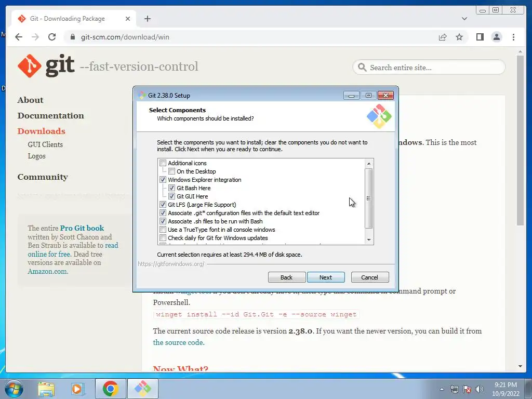Click the Search entire site field
Screen dimensions: 532x399
429,68
